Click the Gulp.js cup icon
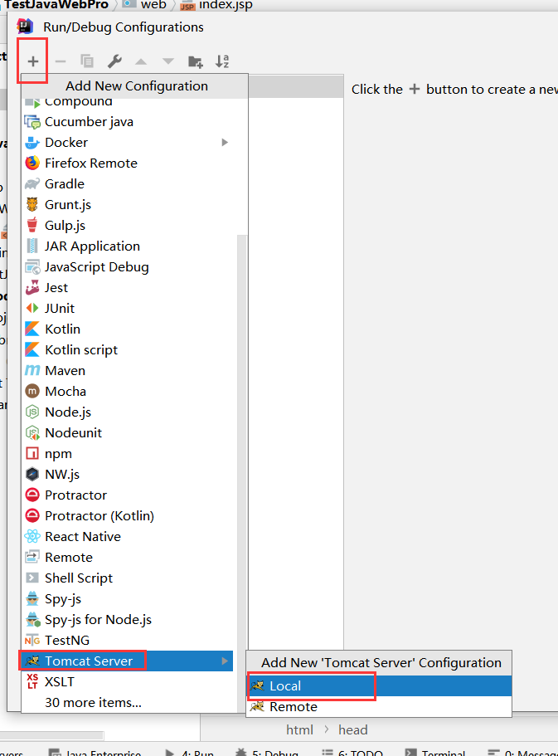 pos(32,225)
